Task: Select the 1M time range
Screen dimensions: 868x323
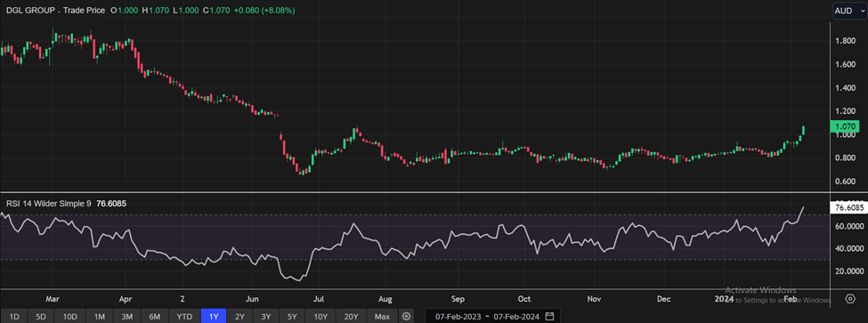Action: point(99,317)
